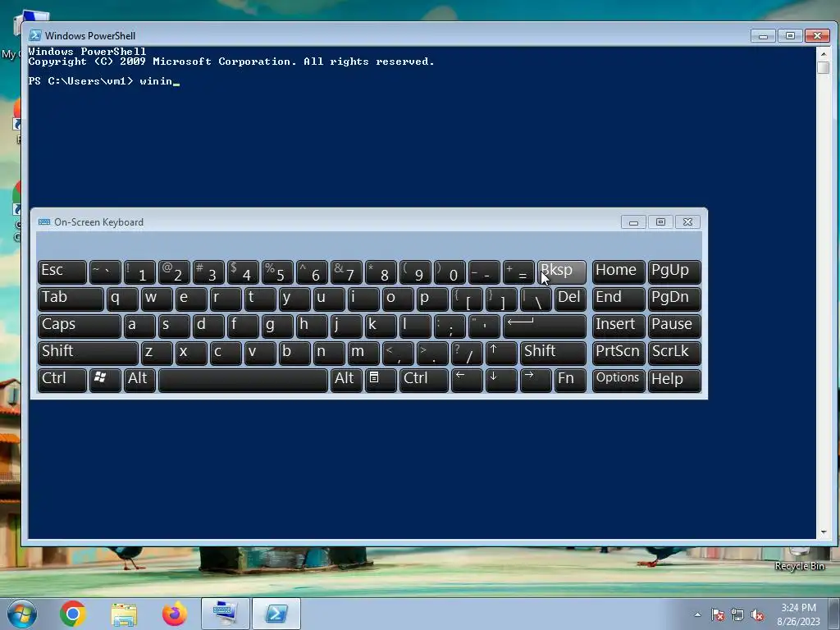Click the minus key

484,272
